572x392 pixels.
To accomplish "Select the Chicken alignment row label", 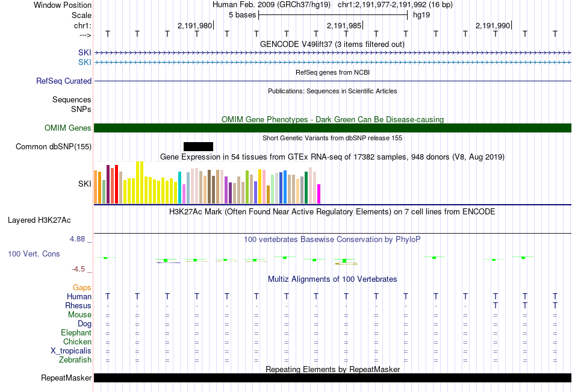I will click(x=77, y=341).
